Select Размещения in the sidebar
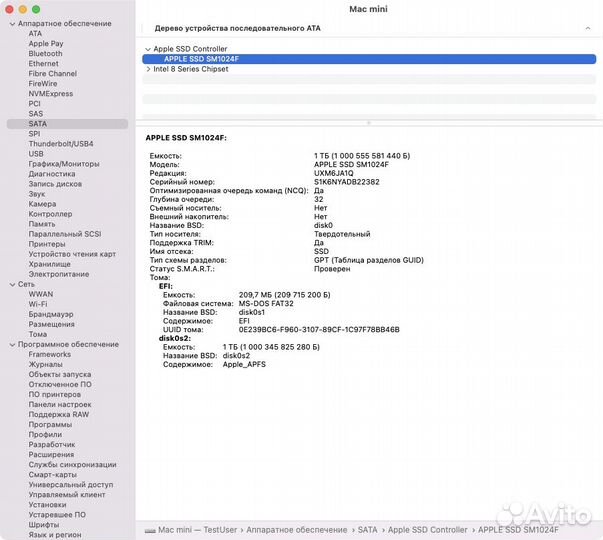This screenshot has width=603, height=540. click(52, 324)
